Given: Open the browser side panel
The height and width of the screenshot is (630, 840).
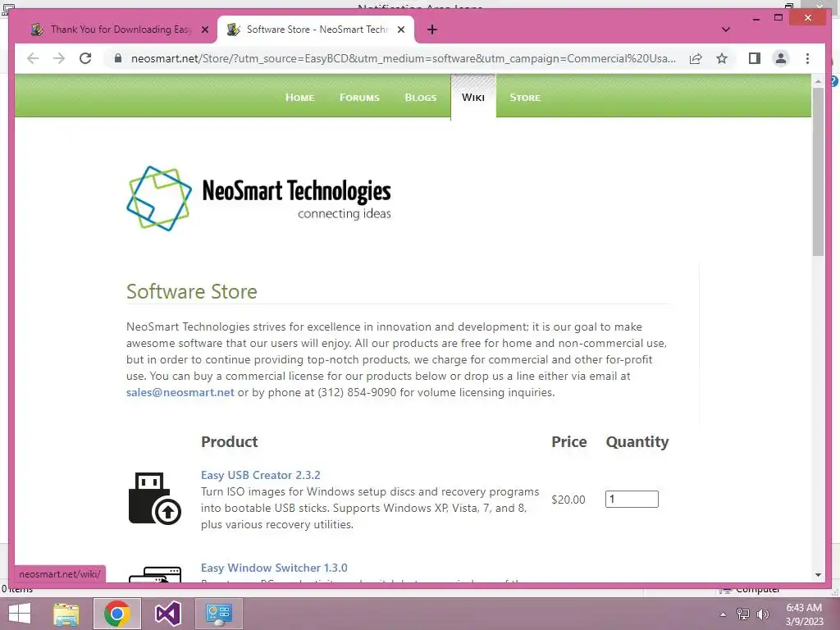Looking at the screenshot, I should pos(755,58).
